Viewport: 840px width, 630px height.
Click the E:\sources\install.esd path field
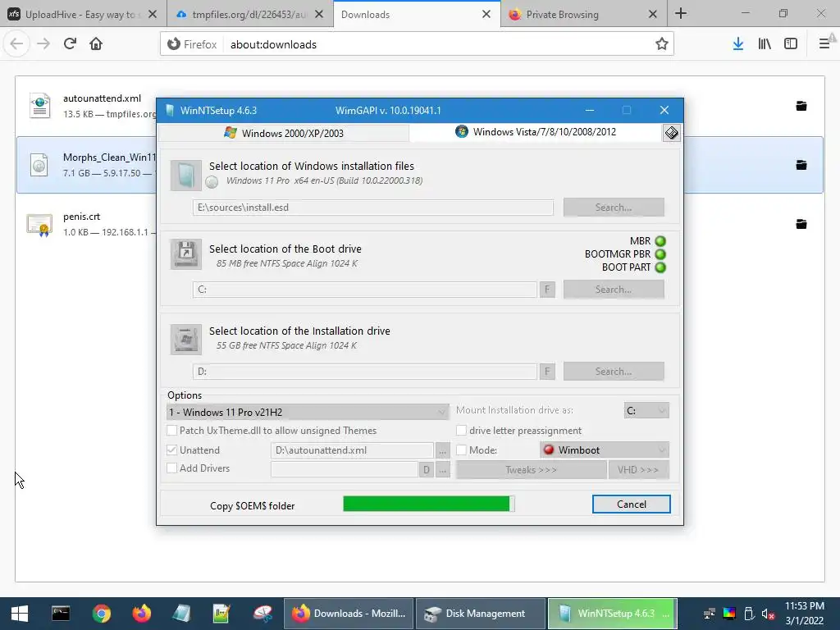click(373, 208)
